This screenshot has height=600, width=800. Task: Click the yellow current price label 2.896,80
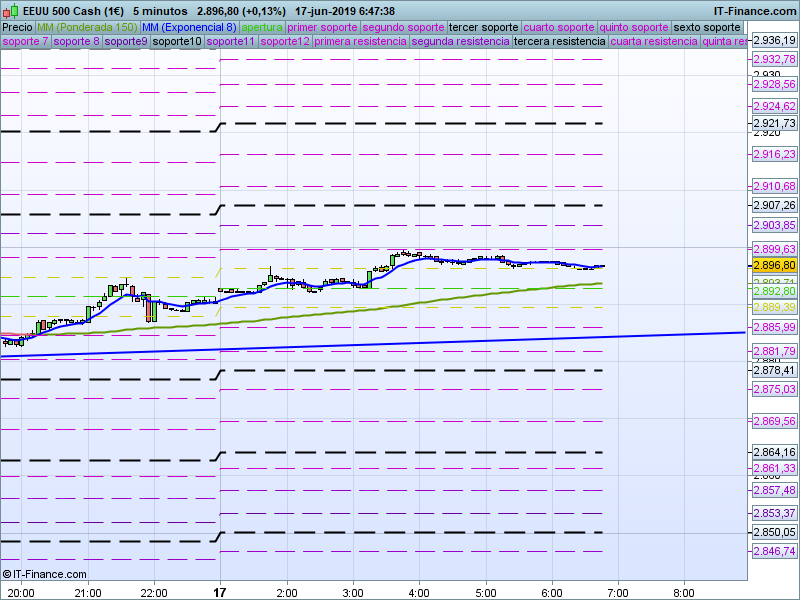[773, 265]
